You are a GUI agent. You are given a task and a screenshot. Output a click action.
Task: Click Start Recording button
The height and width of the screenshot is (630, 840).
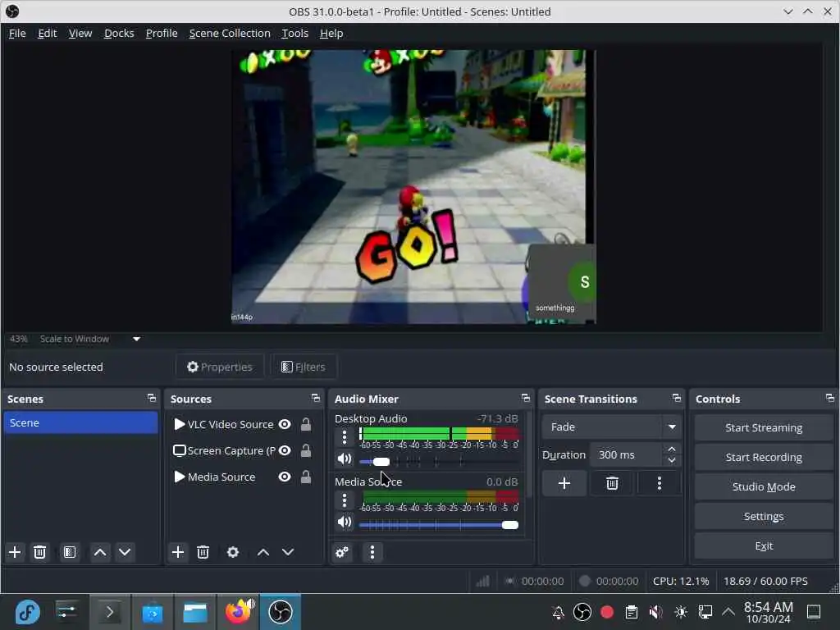tap(764, 457)
